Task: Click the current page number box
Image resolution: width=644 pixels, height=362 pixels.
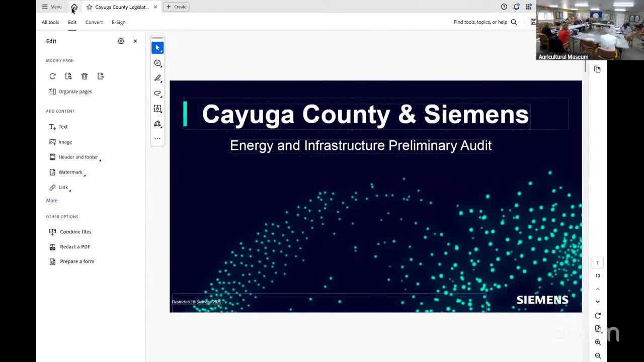Action: [598, 262]
